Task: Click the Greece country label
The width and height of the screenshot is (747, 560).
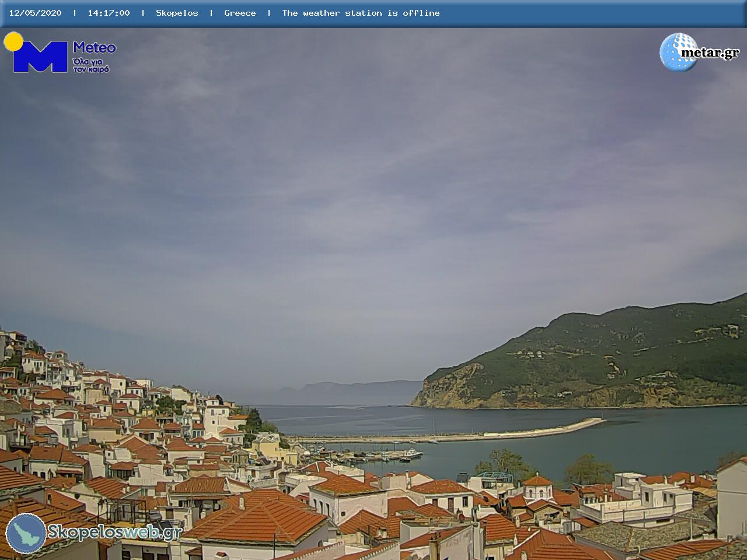Action: point(240,13)
